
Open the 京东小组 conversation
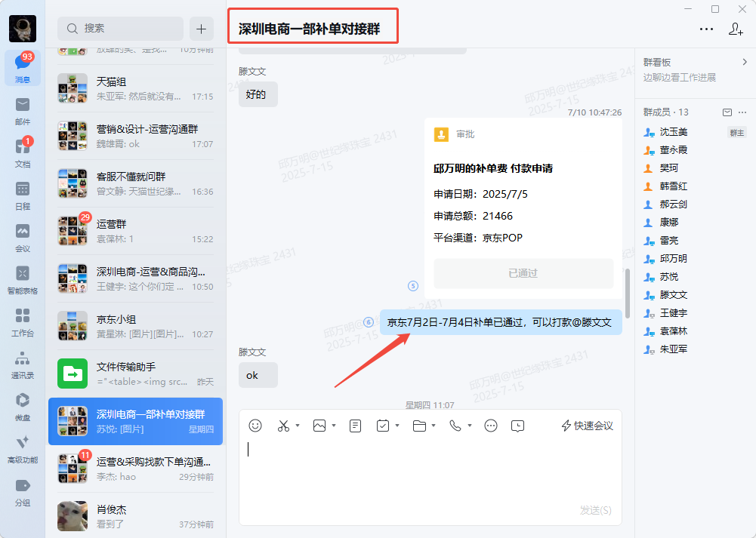136,326
